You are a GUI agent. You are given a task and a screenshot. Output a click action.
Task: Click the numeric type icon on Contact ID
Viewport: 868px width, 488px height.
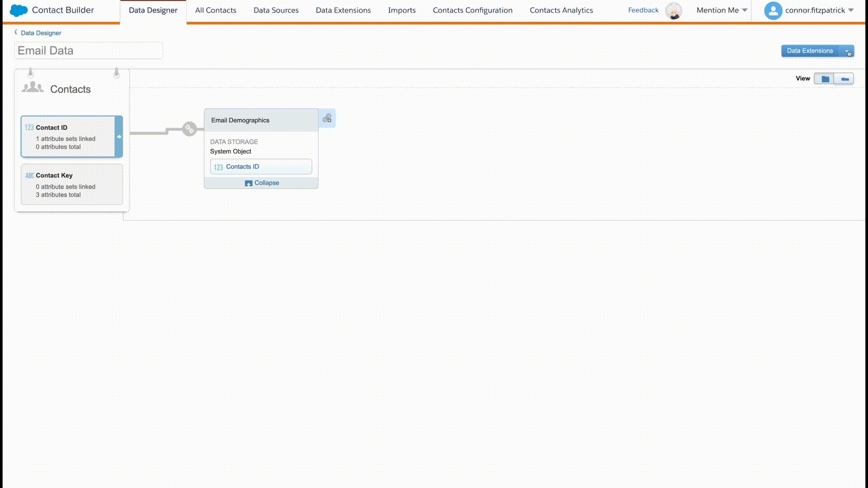click(29, 127)
